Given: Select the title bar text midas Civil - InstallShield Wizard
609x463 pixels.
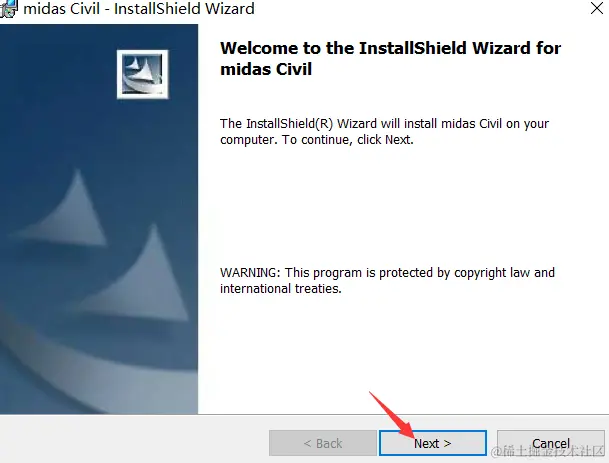Looking at the screenshot, I should click(x=139, y=9).
